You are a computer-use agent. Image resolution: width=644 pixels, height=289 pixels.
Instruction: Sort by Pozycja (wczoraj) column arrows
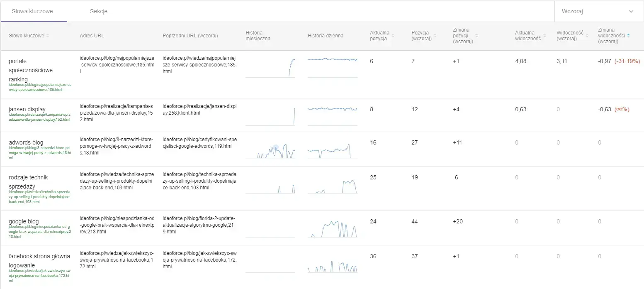point(435,36)
